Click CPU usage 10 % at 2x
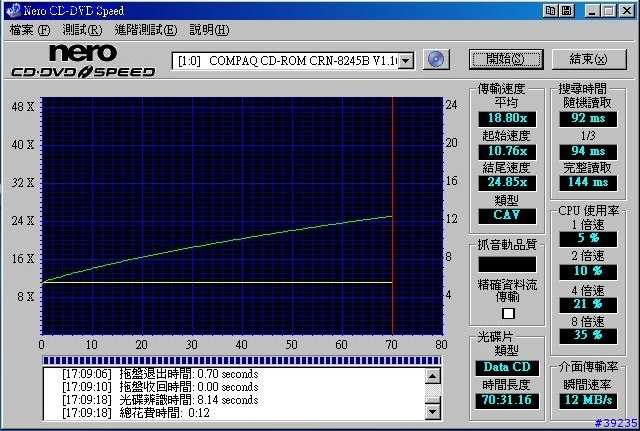This screenshot has width=640, height=431. click(x=588, y=271)
